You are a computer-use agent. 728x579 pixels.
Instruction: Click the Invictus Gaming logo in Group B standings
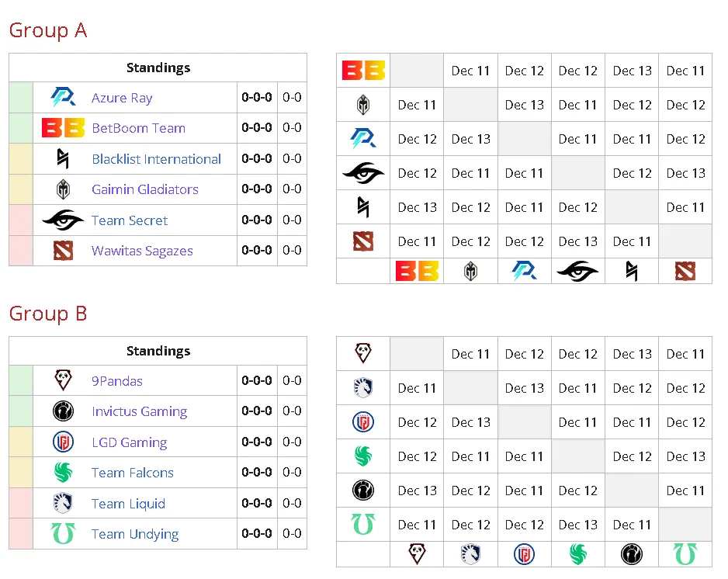click(x=63, y=411)
